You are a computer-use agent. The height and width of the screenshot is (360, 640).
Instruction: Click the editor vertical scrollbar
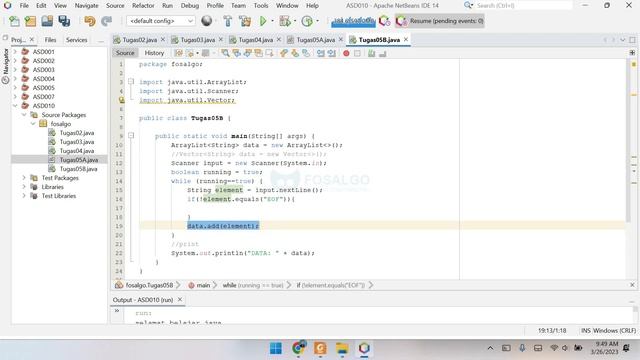[629, 141]
